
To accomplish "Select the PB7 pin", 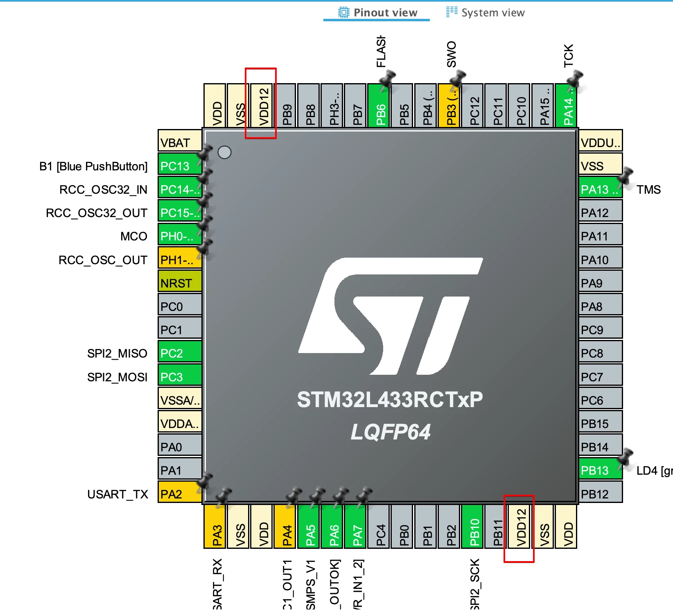I will 355,105.
